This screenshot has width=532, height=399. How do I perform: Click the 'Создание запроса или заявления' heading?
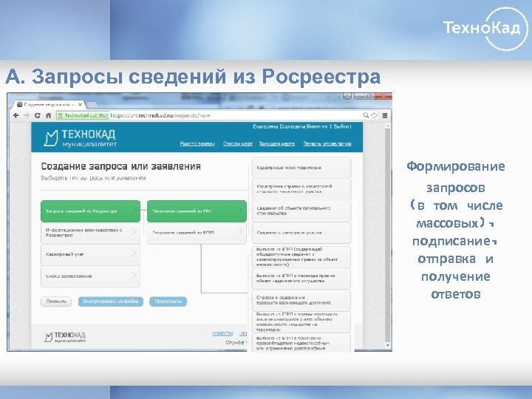pos(120,166)
